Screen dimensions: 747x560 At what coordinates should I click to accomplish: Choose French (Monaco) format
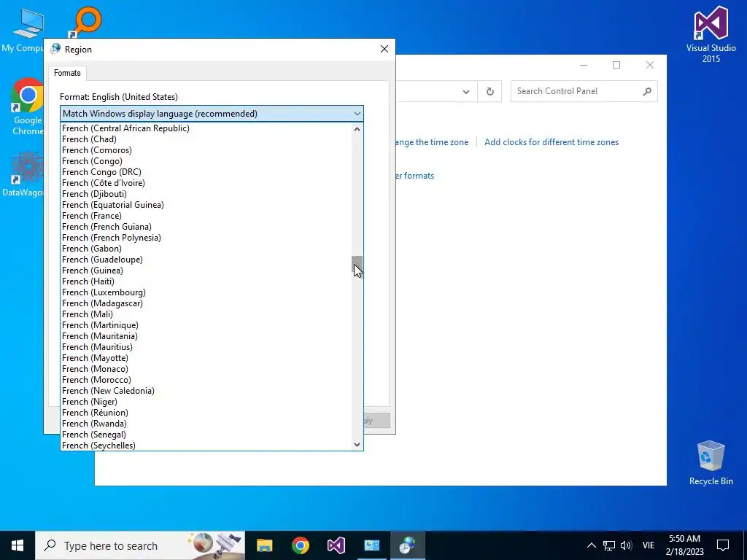[x=206, y=369]
